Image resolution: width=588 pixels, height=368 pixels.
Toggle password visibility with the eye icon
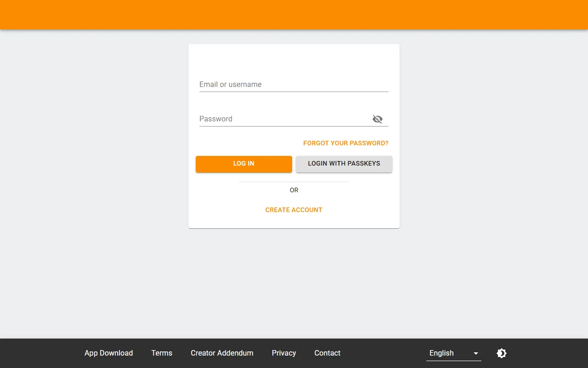click(378, 119)
